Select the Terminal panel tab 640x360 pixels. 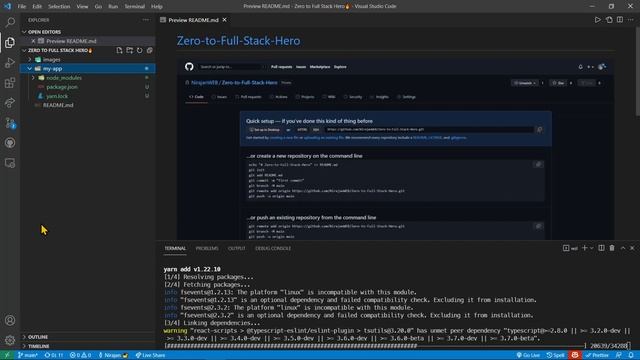click(175, 248)
